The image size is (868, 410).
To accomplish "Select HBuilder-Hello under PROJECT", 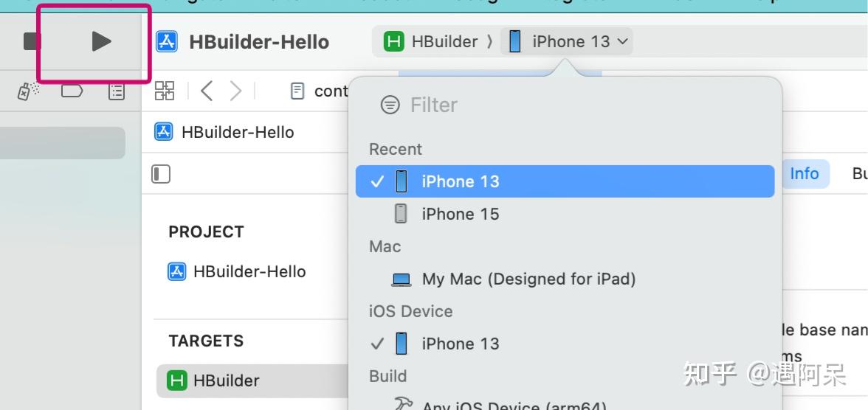I will [x=249, y=271].
